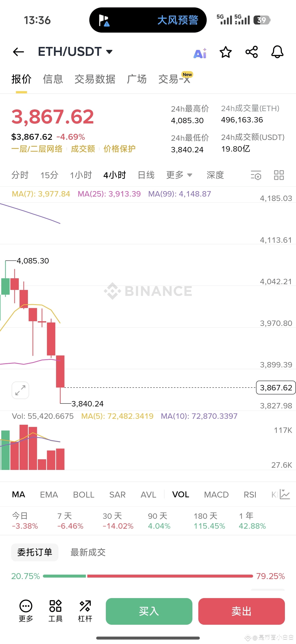Tap the share icon
The width and height of the screenshot is (296, 644).
tap(252, 52)
